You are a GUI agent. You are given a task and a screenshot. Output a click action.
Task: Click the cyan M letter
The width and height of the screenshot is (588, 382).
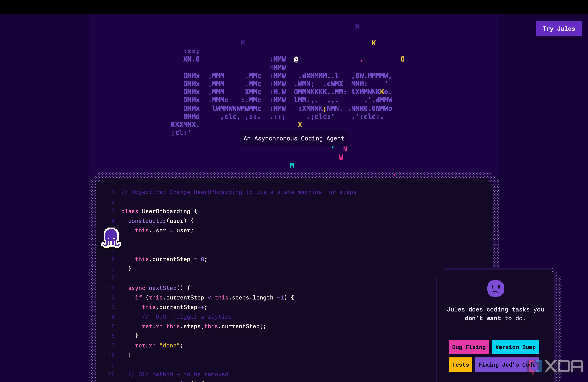292,165
